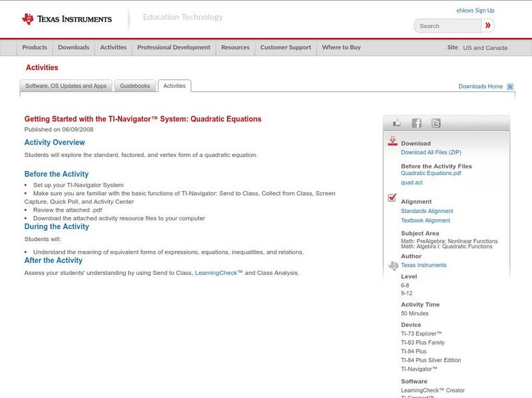Viewport: 532px width, 398px height.
Task: Click the Activity Overview heading
Action: [55, 142]
